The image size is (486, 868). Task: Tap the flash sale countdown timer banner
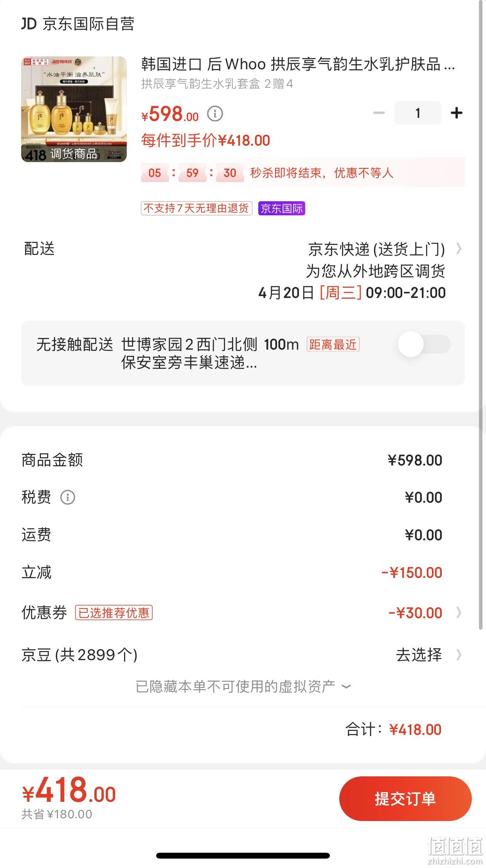(302, 173)
